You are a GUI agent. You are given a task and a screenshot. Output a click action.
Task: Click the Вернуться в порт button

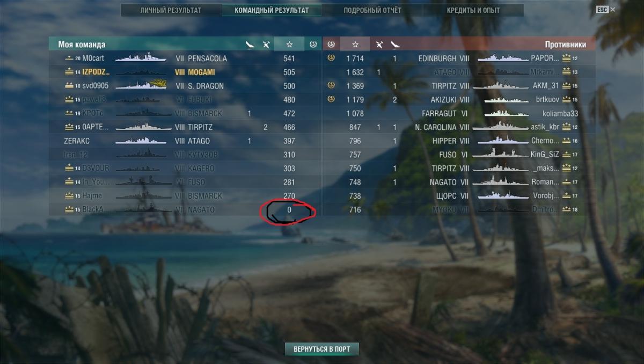point(321,349)
